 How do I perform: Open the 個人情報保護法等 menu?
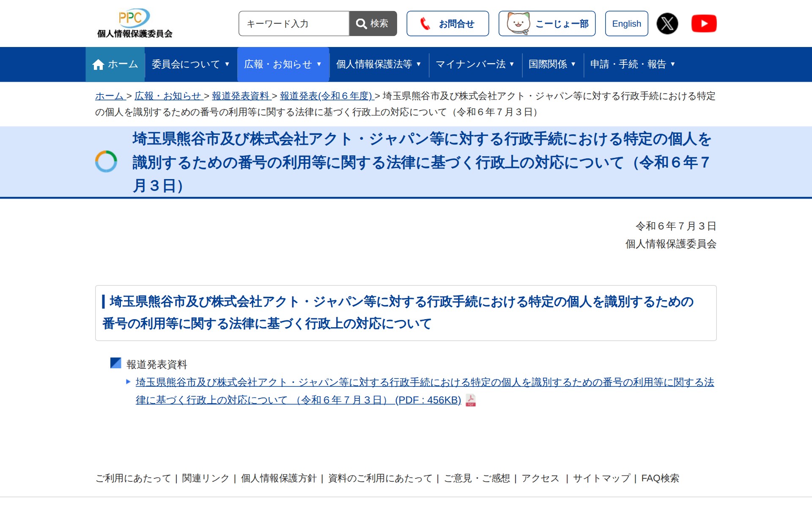tap(378, 64)
